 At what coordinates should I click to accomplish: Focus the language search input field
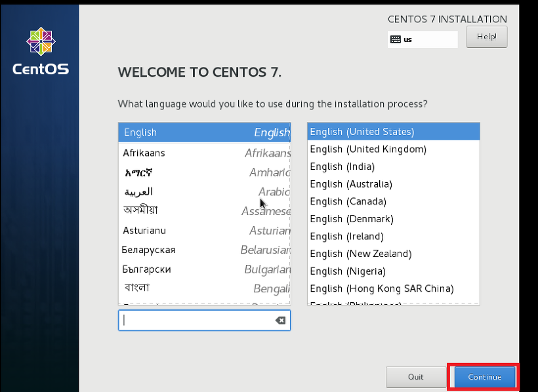coord(205,321)
